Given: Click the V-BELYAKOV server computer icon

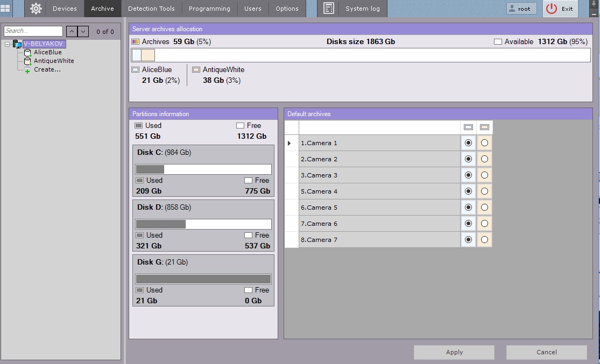Looking at the screenshot, I should click(17, 44).
